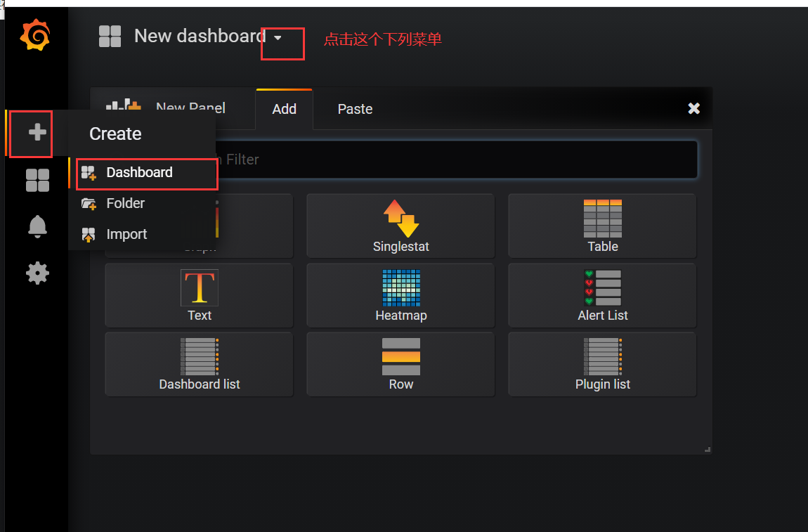808x532 pixels.
Task: Click the Folder menu item icon
Action: pos(89,204)
